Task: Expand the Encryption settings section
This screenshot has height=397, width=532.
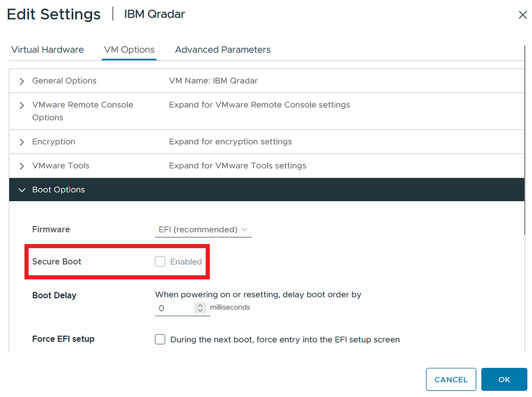Action: pyautogui.click(x=21, y=141)
